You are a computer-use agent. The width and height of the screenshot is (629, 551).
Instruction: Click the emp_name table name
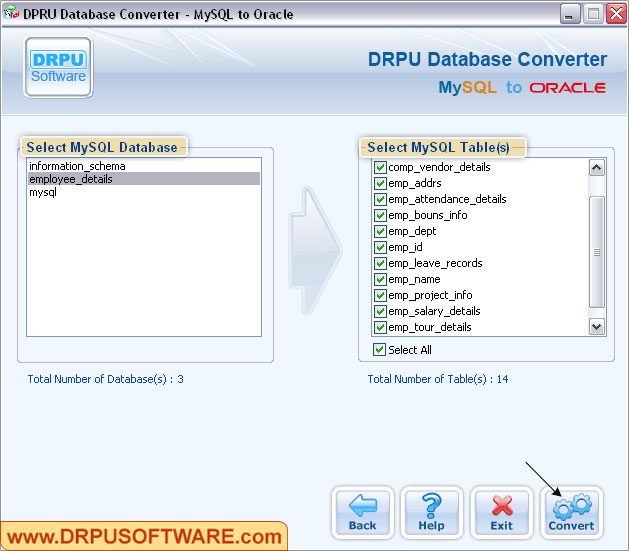[414, 279]
